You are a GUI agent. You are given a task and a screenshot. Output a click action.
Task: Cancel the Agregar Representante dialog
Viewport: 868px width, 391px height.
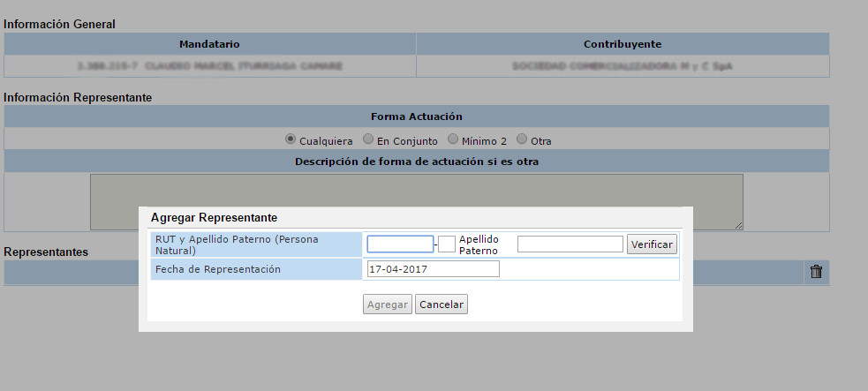(x=442, y=305)
